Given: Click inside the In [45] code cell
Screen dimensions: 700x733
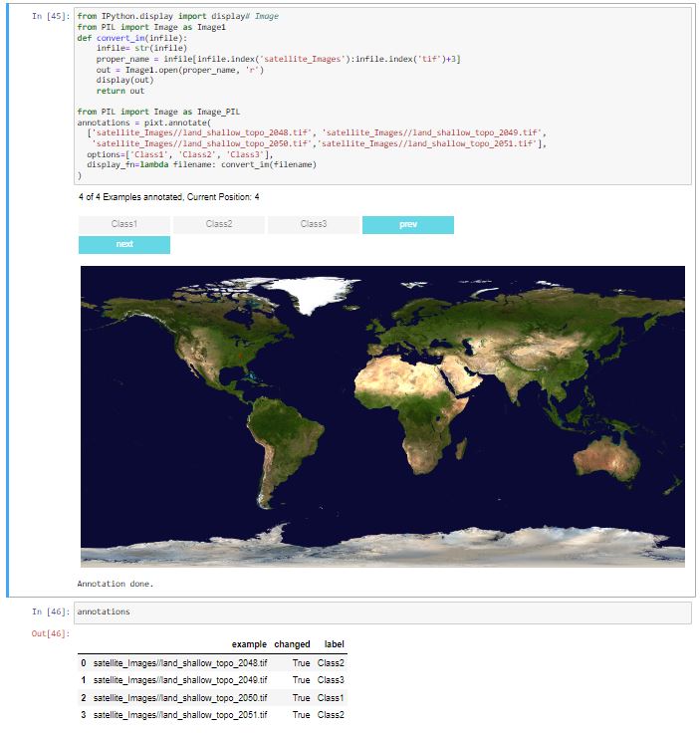Looking at the screenshot, I should pos(382,96).
